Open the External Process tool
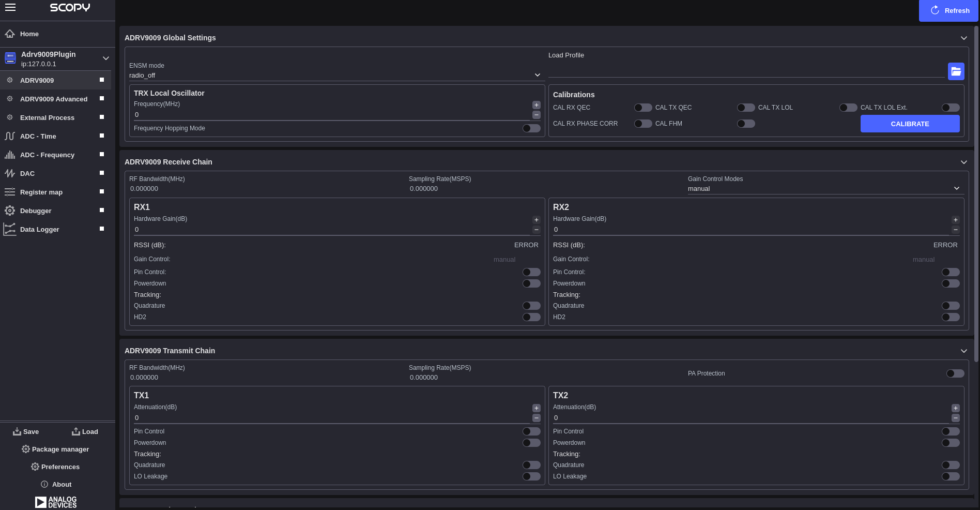The width and height of the screenshot is (980, 510). point(55,117)
